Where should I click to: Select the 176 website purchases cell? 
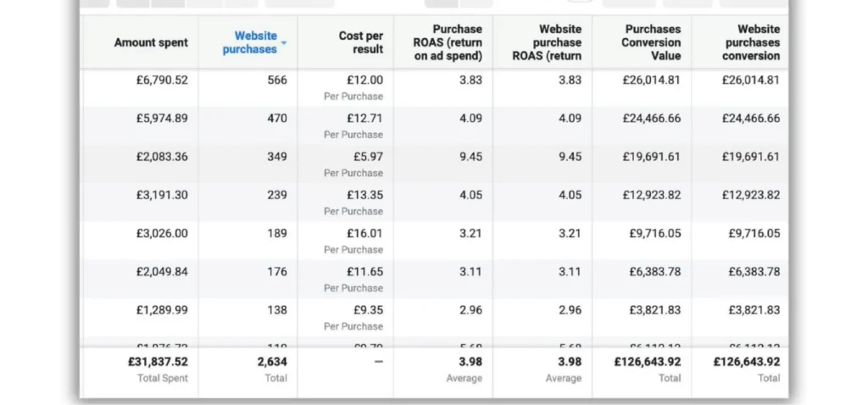(277, 271)
